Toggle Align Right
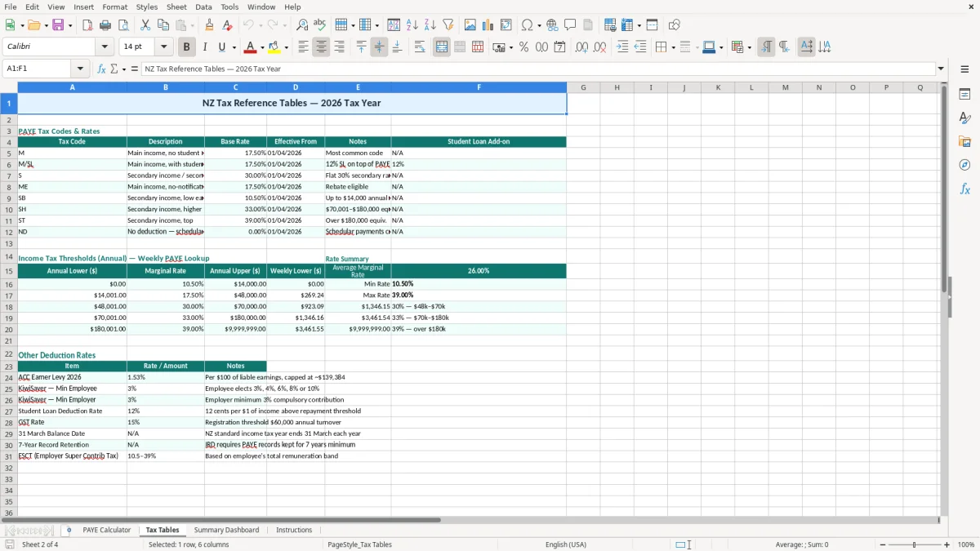 pos(339,47)
